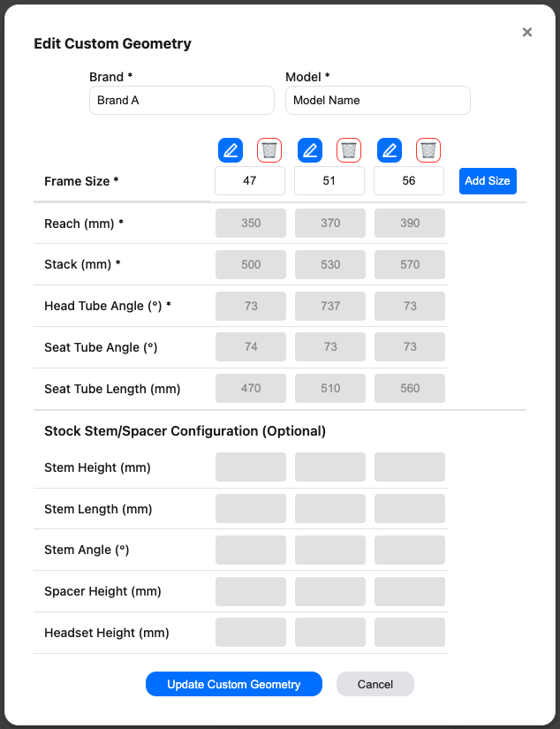This screenshot has height=729, width=560.
Task: Delete the middle frame size column
Action: click(x=349, y=149)
